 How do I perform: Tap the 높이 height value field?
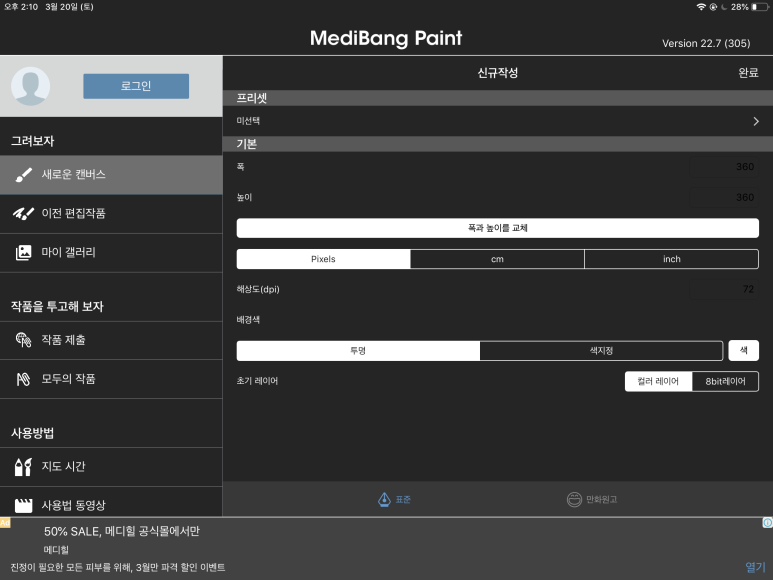tap(723, 198)
